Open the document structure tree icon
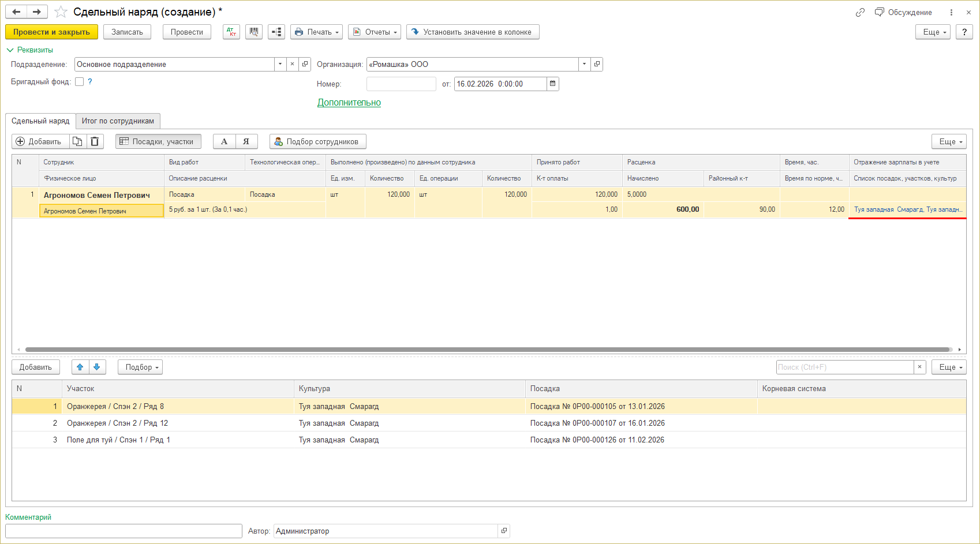 [x=276, y=32]
